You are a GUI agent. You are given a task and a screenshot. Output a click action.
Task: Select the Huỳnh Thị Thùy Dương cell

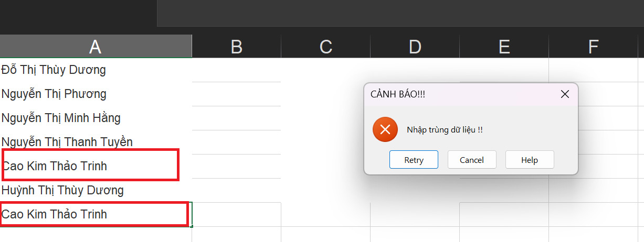coord(62,190)
